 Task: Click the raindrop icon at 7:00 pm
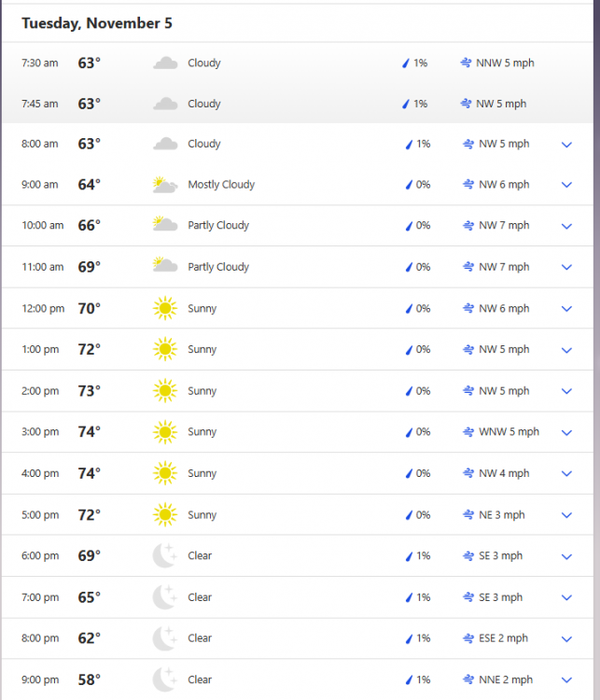pyautogui.click(x=409, y=597)
